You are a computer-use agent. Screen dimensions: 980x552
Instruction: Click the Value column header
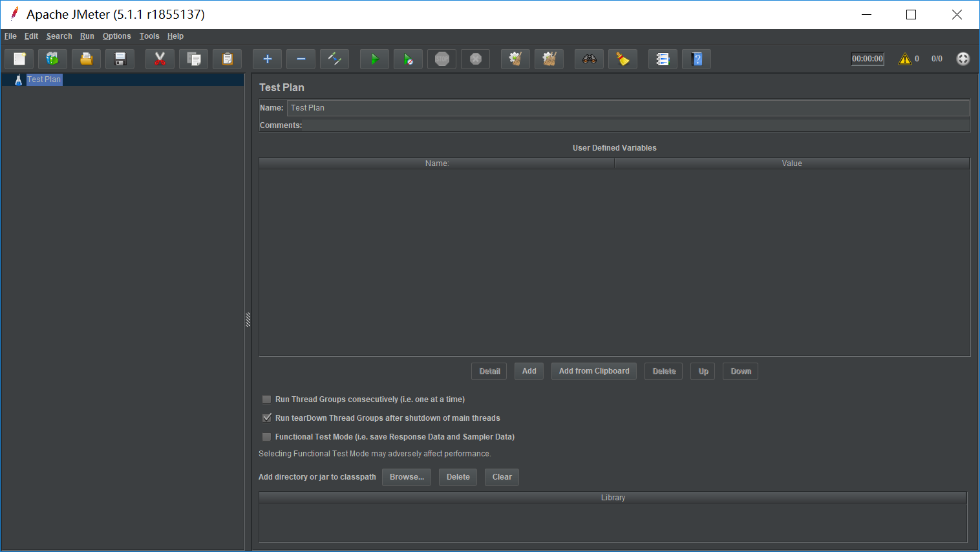tap(792, 164)
